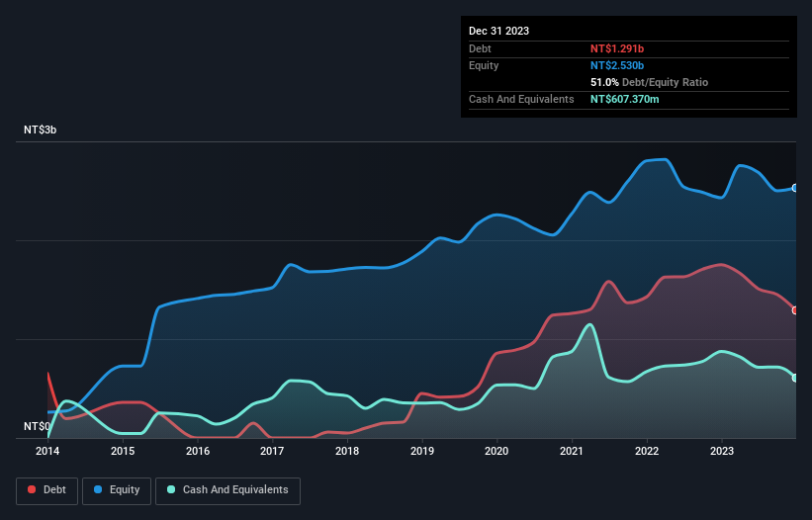
Task: Click the 2023 x-axis label
Action: click(x=722, y=451)
